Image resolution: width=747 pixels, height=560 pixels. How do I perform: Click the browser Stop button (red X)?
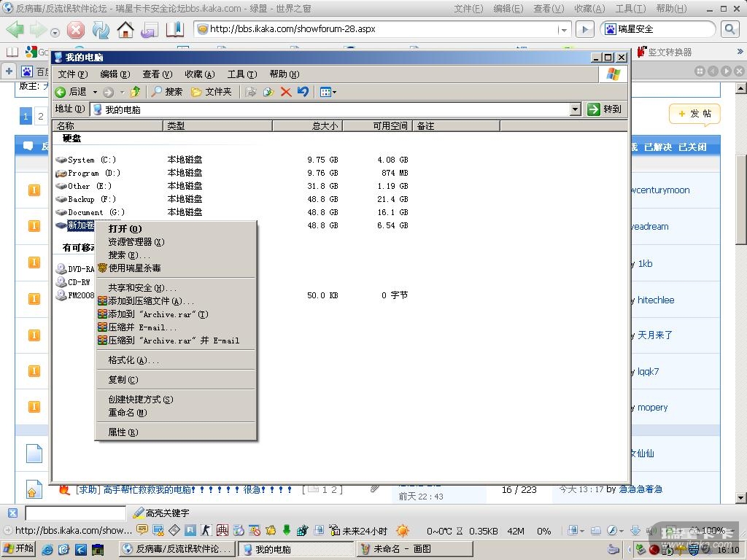pyautogui.click(x=75, y=30)
